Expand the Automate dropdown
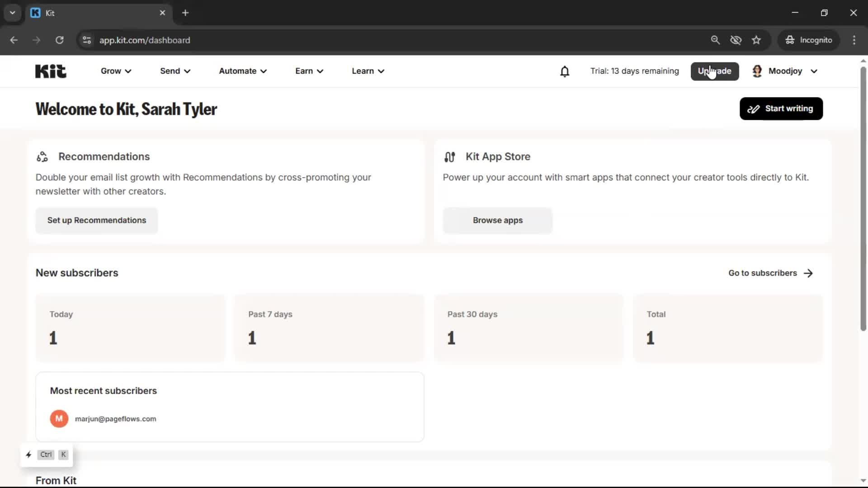Screen dimensions: 868x488 (x=242, y=71)
